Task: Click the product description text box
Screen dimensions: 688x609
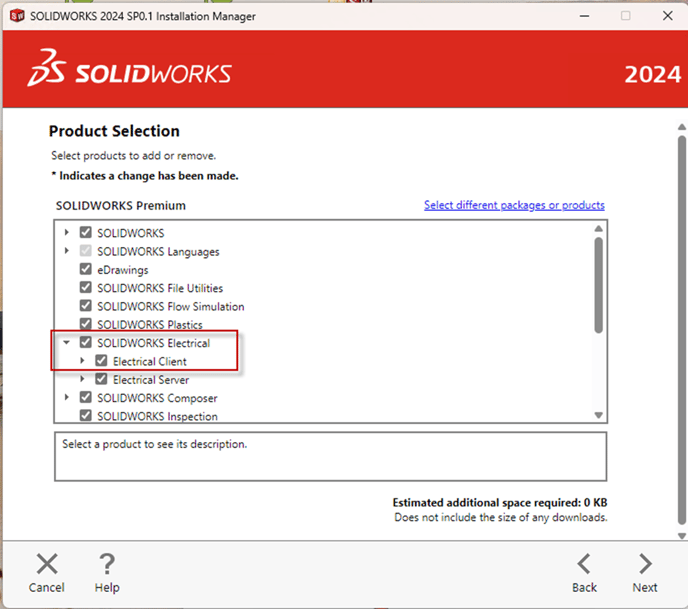Action: (330, 456)
